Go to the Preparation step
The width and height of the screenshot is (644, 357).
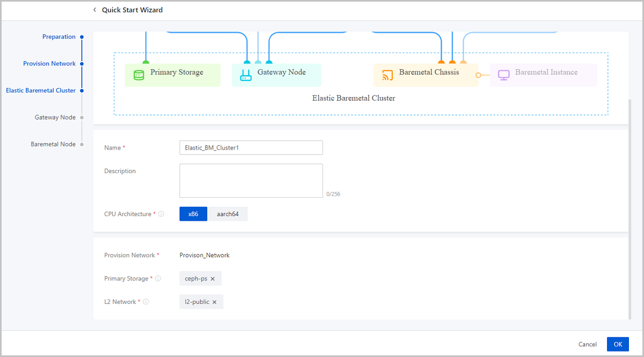59,37
